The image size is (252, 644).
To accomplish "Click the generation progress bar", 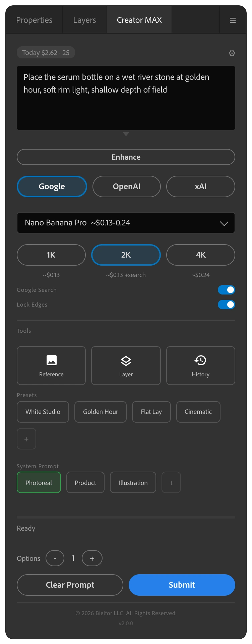I will coord(126,517).
